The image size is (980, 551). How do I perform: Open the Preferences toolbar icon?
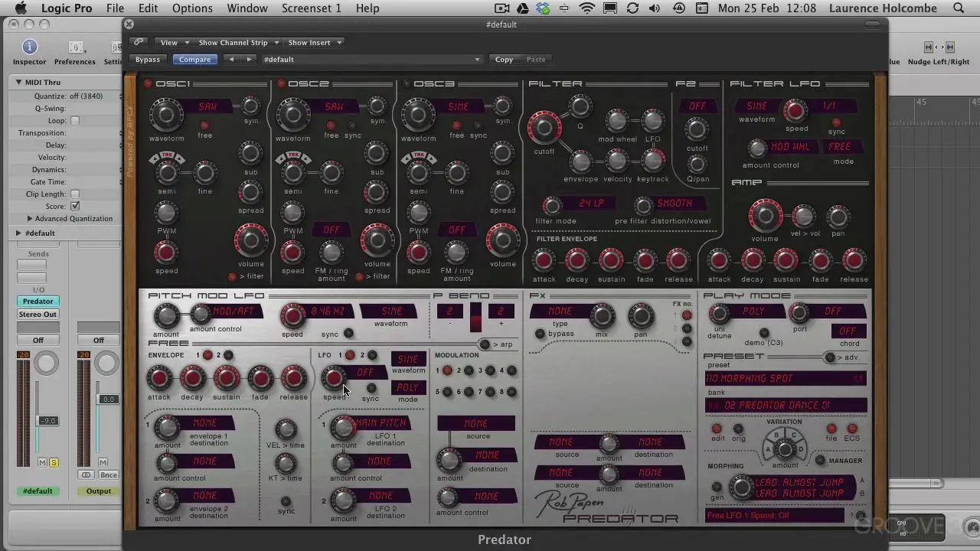click(75, 47)
